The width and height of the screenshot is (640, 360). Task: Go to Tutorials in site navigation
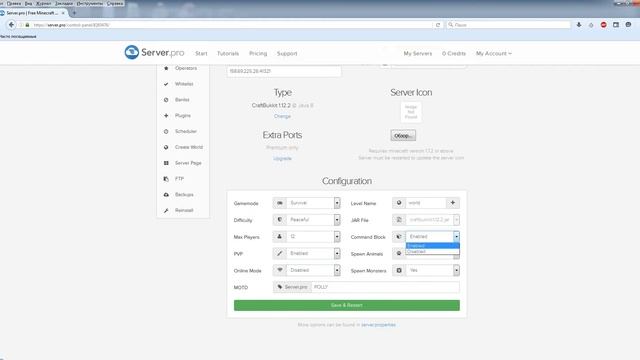pos(228,53)
